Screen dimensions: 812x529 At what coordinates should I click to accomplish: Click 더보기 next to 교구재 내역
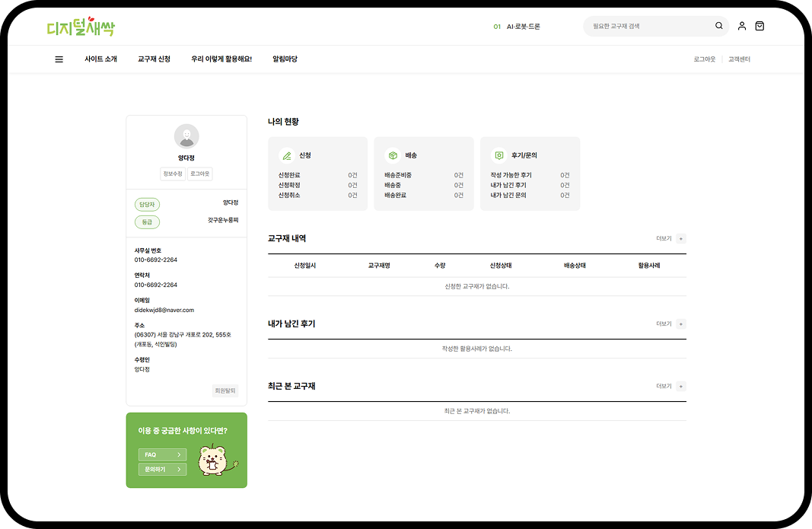point(664,239)
